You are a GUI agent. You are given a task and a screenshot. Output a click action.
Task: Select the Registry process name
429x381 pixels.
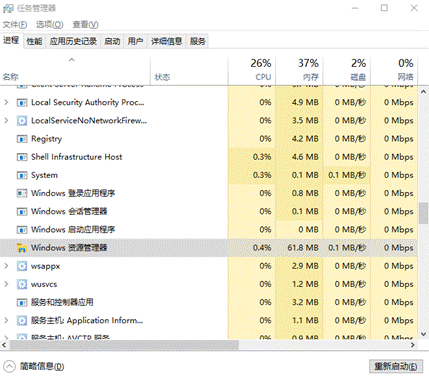point(46,139)
